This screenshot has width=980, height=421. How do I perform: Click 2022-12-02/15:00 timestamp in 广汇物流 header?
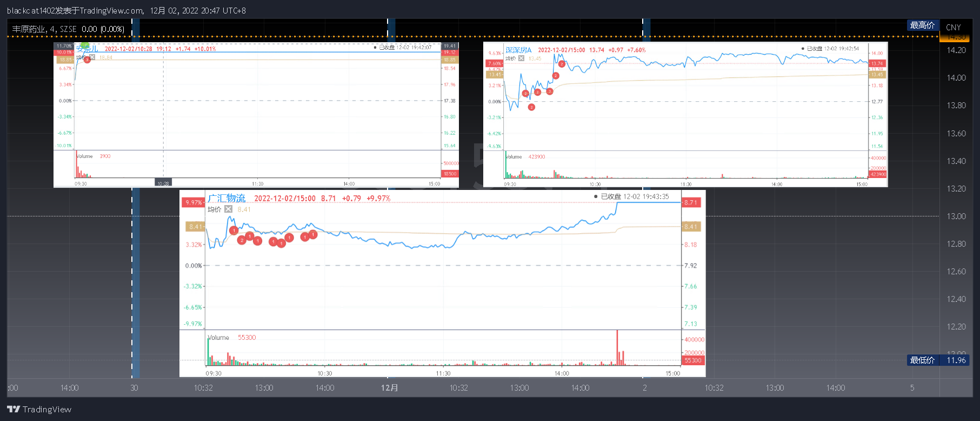pyautogui.click(x=285, y=199)
